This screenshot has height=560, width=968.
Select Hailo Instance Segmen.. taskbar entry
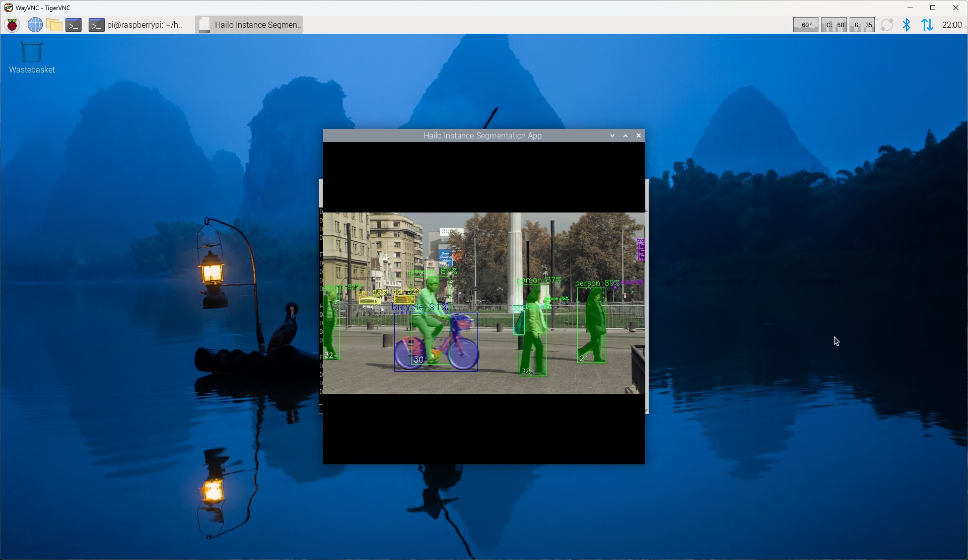pos(249,25)
